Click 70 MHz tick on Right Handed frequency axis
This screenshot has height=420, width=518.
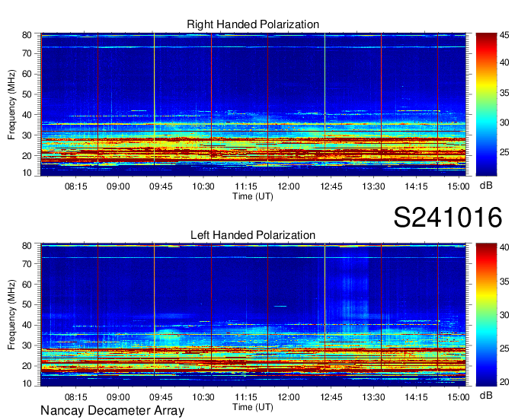(x=27, y=53)
